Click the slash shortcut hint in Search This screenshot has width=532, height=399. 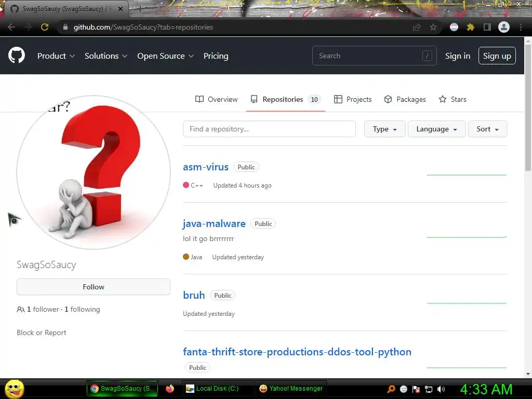[x=427, y=56]
